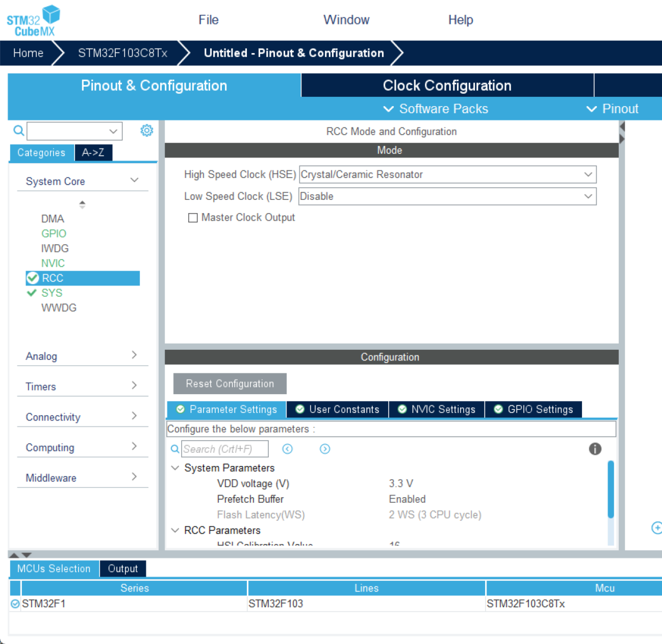Viewport: 662px width, 644px height.
Task: Click the Series column header
Action: coord(134,588)
